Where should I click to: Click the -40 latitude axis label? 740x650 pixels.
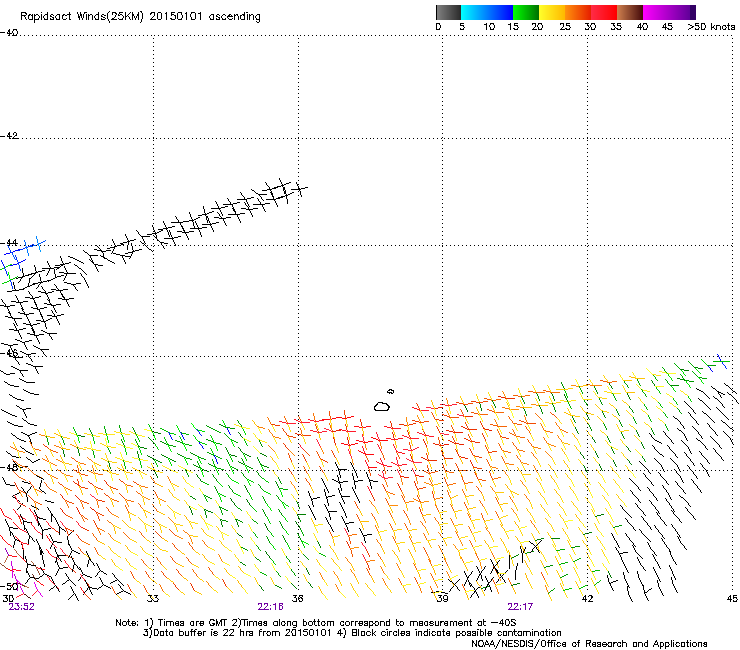[9, 33]
